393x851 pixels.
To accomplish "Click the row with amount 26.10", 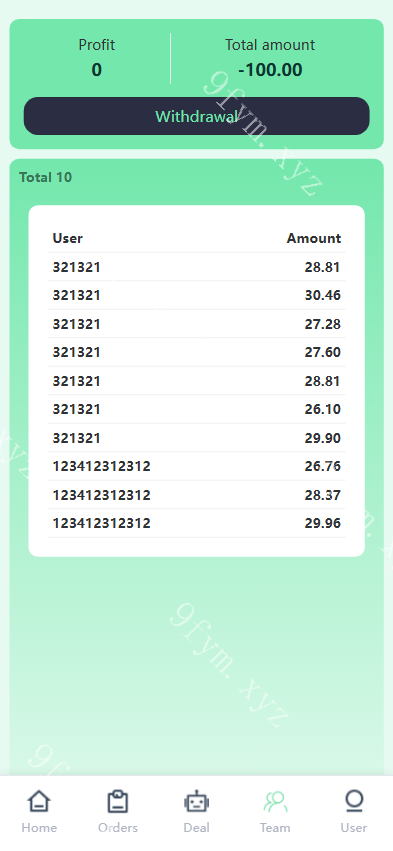I will [196, 409].
